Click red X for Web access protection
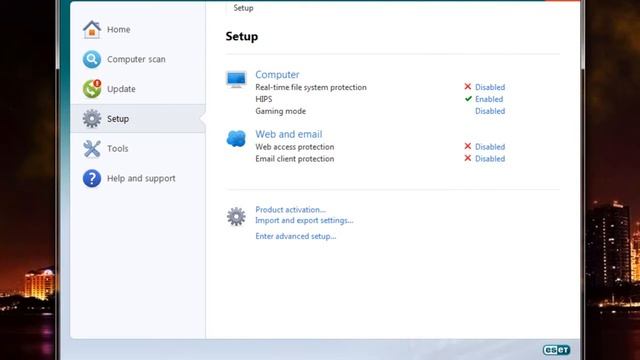Image resolution: width=640 pixels, height=360 pixels. 468,146
